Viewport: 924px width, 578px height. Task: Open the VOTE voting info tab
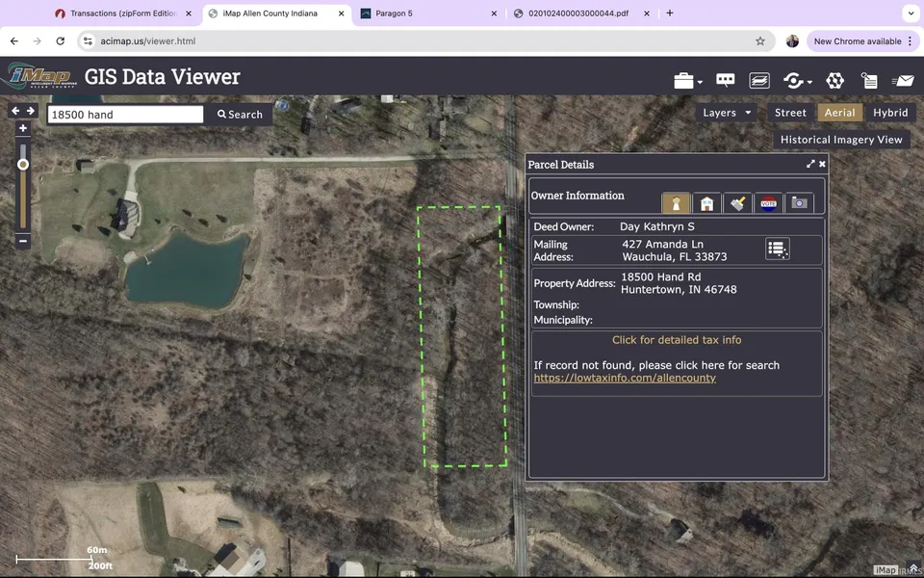click(768, 203)
